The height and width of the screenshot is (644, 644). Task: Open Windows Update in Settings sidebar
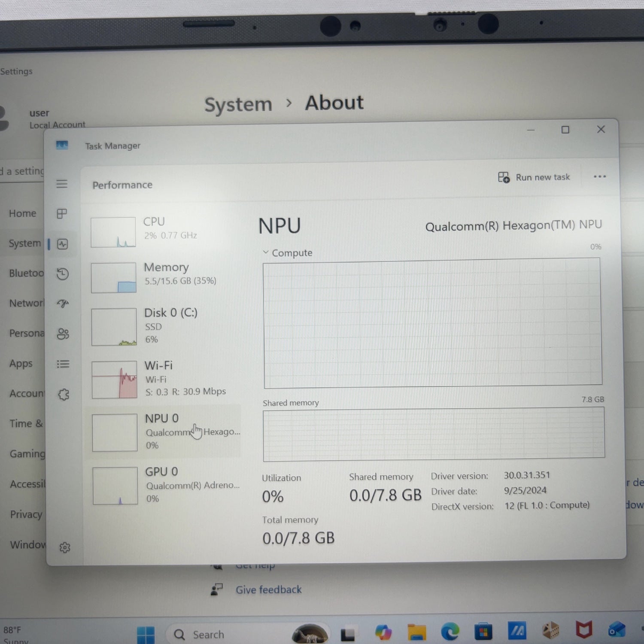pos(28,544)
